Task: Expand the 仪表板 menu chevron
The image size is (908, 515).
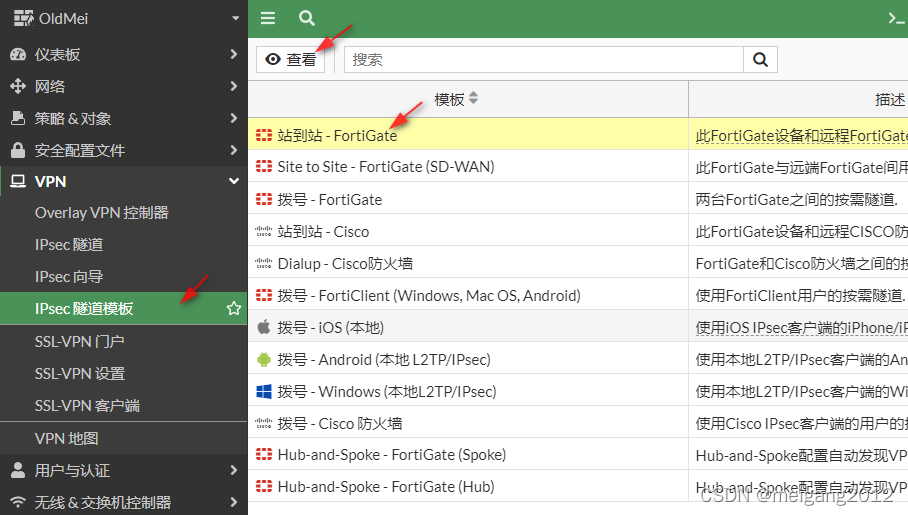Action: pyautogui.click(x=233, y=54)
